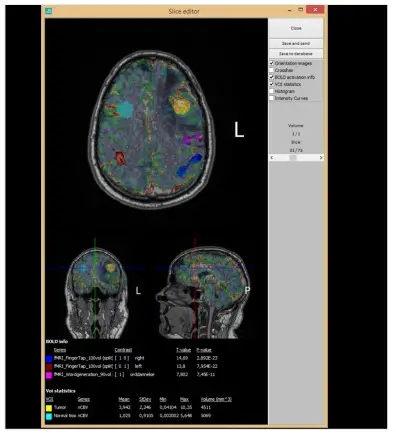Uncheck the BOLD activation info checkbox
This screenshot has height=440, width=396.
272,77
